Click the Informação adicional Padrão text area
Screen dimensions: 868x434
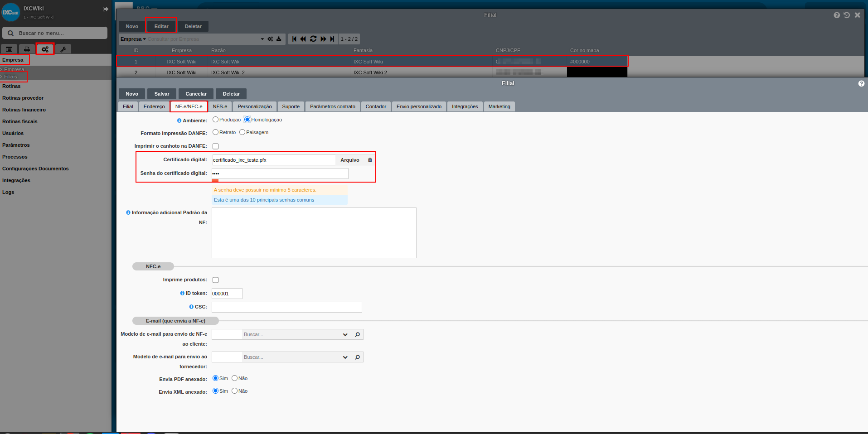tap(314, 233)
